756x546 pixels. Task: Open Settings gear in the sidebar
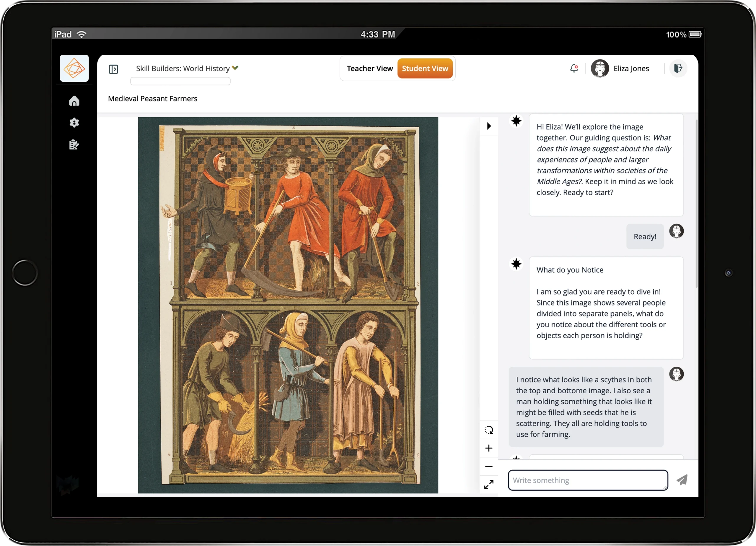click(74, 123)
